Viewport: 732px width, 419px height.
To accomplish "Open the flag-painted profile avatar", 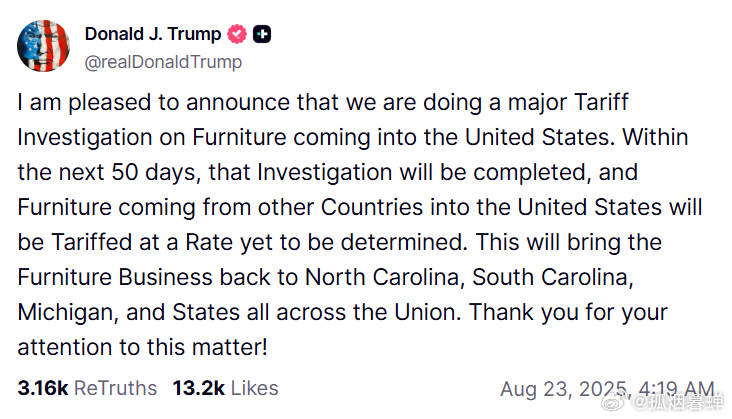I will point(43,46).
